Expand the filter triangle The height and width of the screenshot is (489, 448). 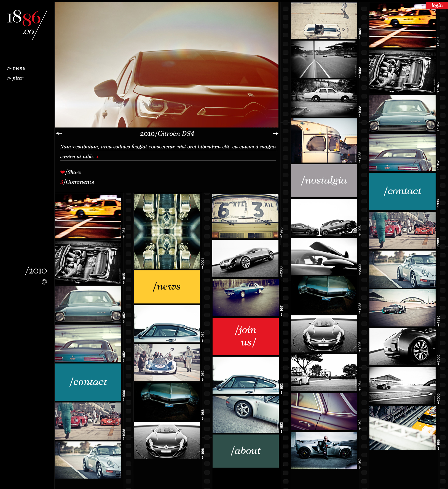(x=9, y=78)
